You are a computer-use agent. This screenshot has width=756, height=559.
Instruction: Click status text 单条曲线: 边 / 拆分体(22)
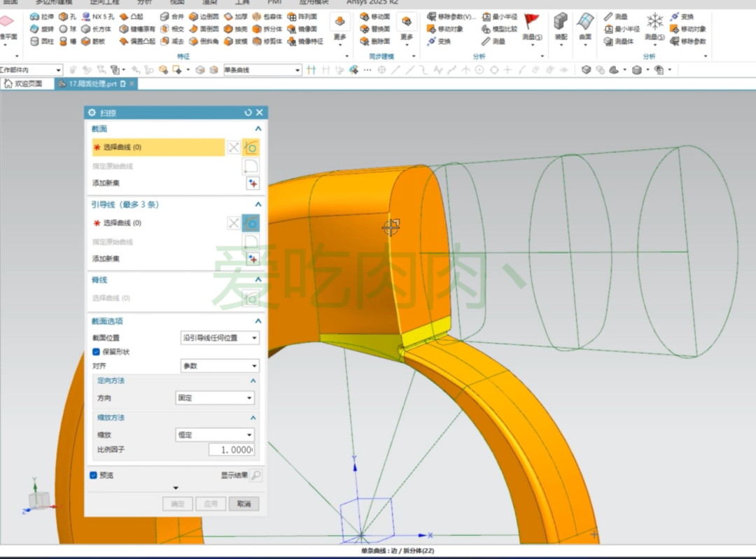click(398, 551)
